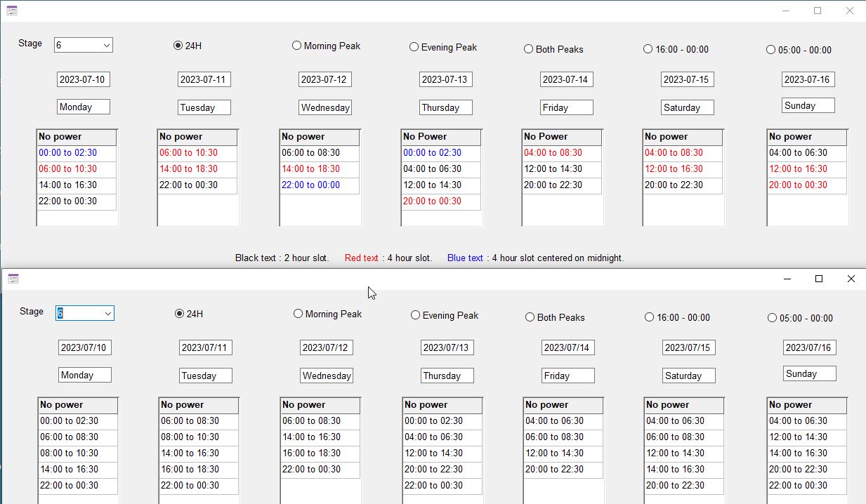Select Morning Peak radio in upper window
Image resolution: width=866 pixels, height=504 pixels.
pos(296,46)
